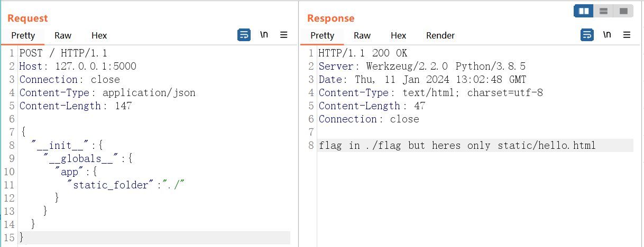Open the Render tab in Response
This screenshot has width=644, height=247.
[440, 35]
